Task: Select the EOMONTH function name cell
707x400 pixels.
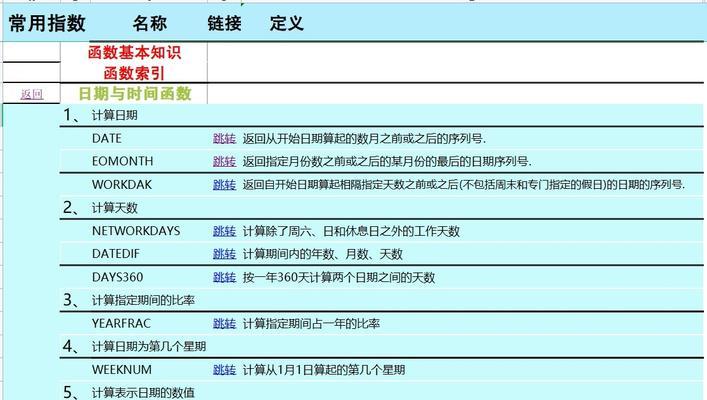Action: tap(123, 161)
